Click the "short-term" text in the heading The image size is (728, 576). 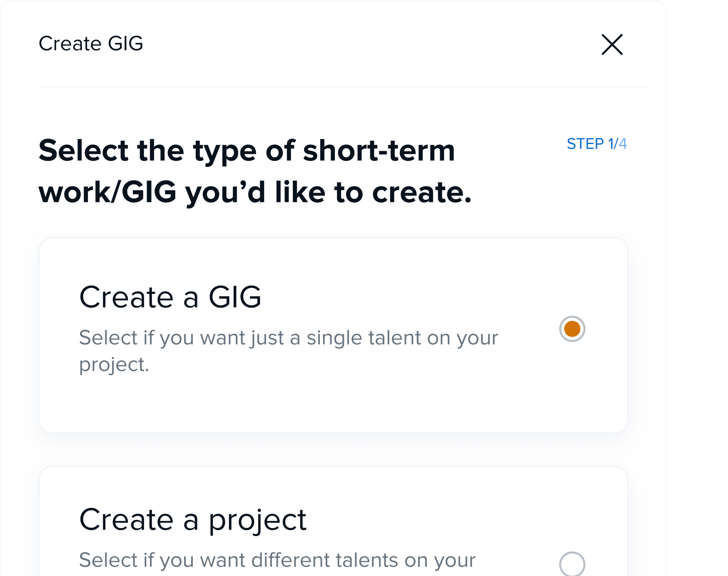379,151
